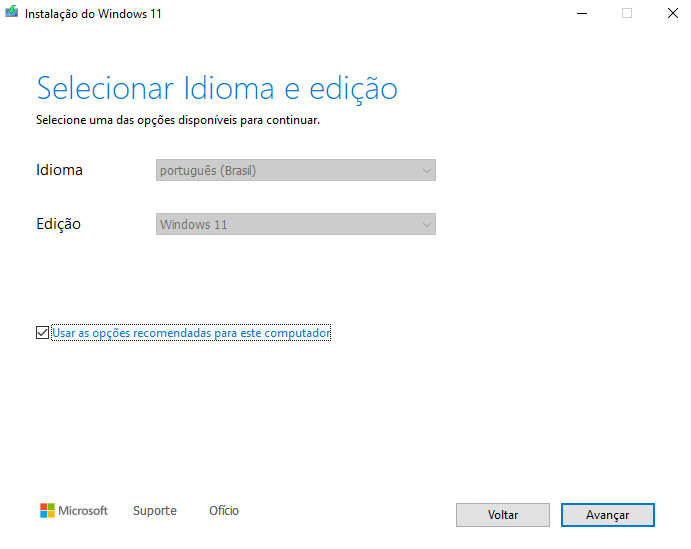This screenshot has width=691, height=549.
Task: Open the Suporte link
Action: point(155,511)
